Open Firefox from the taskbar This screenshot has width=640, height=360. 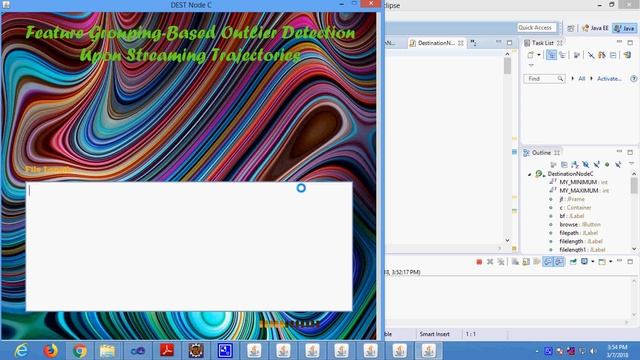click(x=51, y=351)
